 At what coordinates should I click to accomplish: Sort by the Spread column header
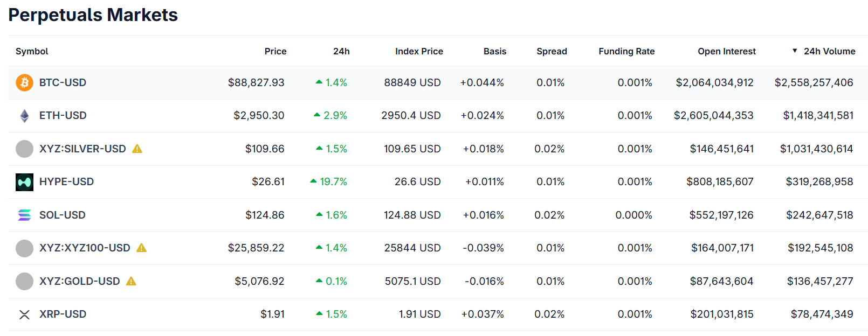552,51
